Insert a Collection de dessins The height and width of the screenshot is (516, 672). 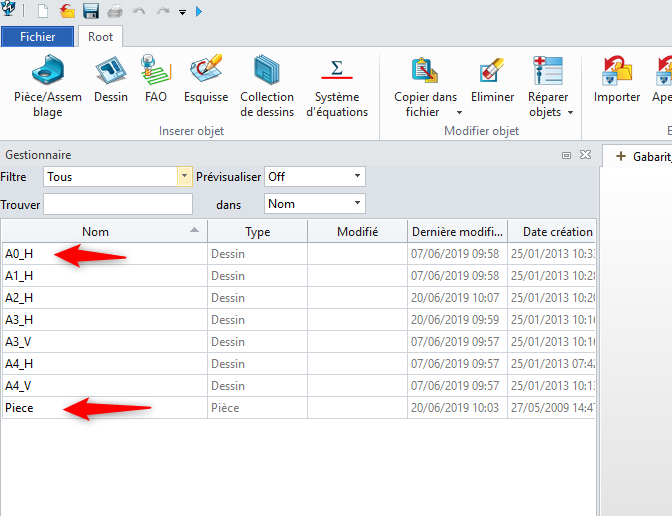(x=267, y=86)
